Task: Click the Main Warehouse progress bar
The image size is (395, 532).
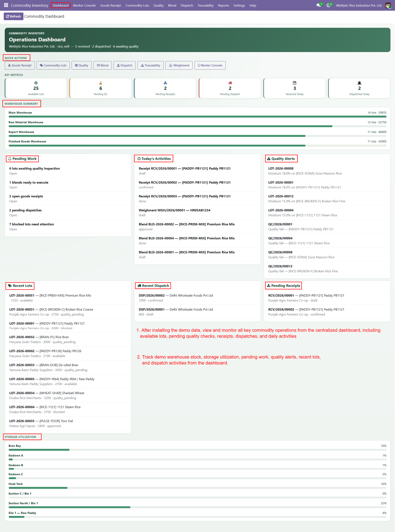Action: (x=197, y=117)
